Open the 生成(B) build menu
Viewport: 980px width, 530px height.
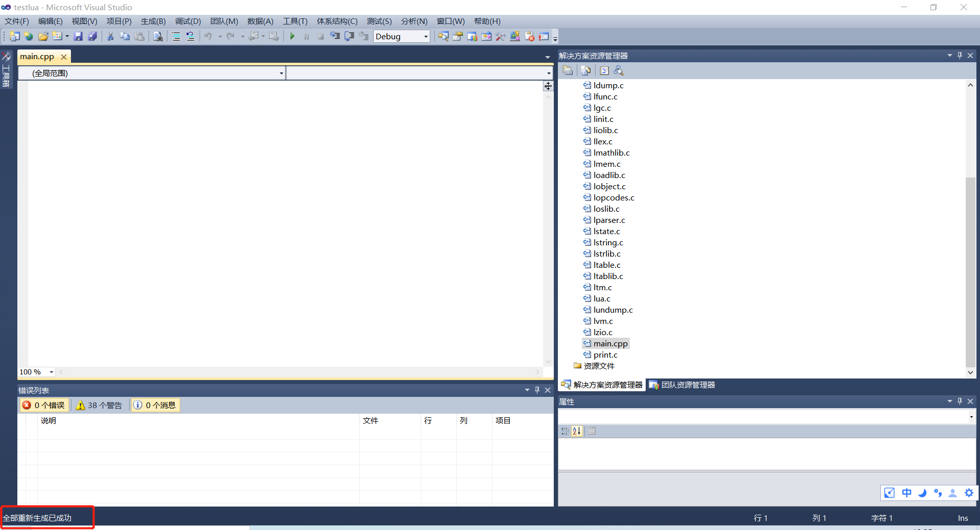point(153,21)
